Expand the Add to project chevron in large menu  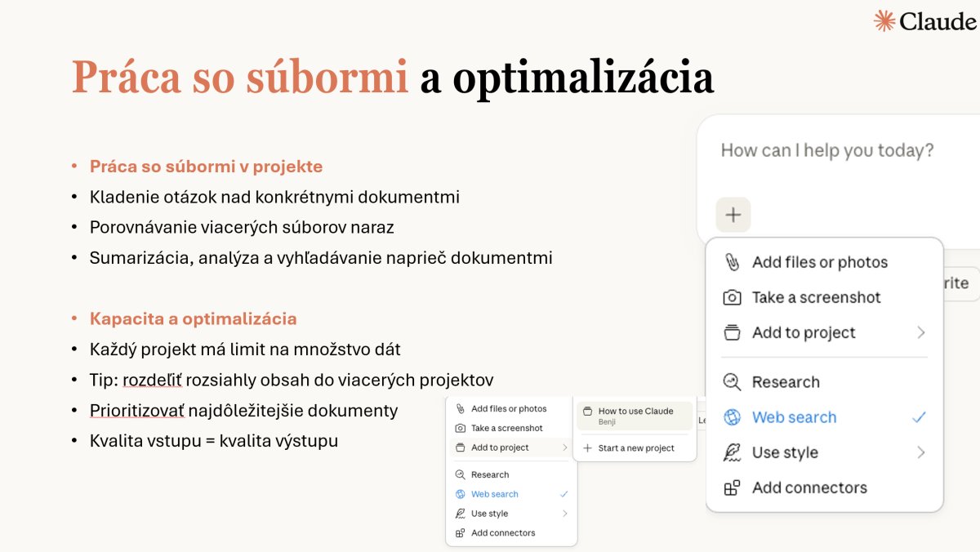[920, 332]
